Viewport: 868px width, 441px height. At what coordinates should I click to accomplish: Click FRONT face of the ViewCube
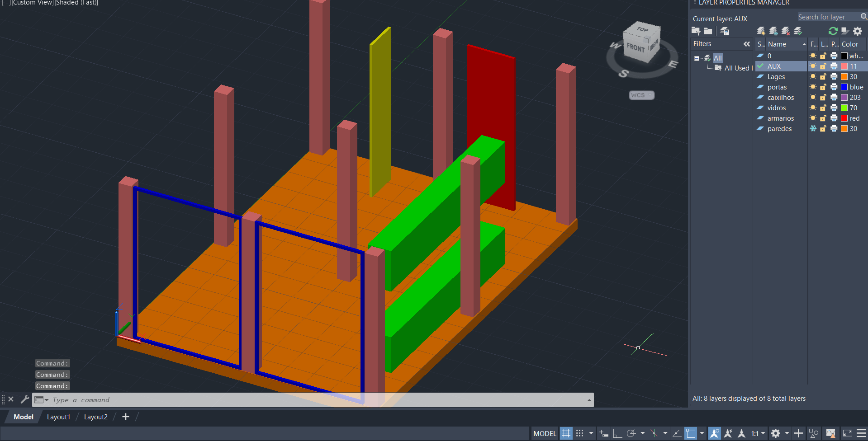[635, 47]
